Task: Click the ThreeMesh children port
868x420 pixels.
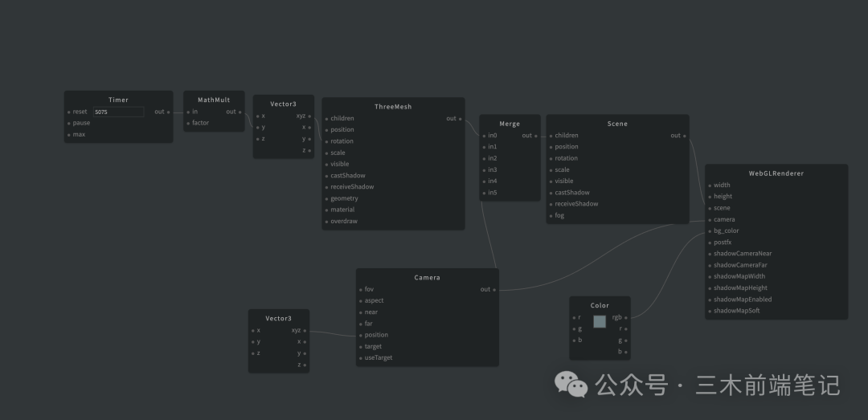Action: [326, 119]
